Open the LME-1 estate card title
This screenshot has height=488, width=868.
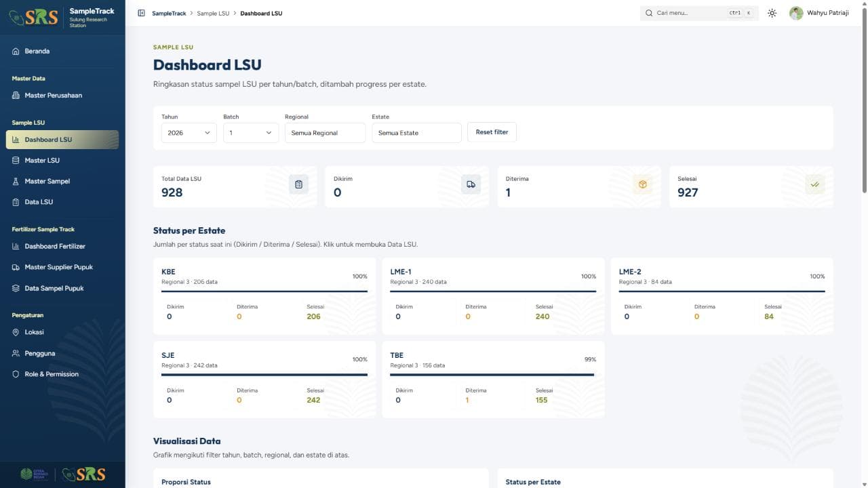401,272
